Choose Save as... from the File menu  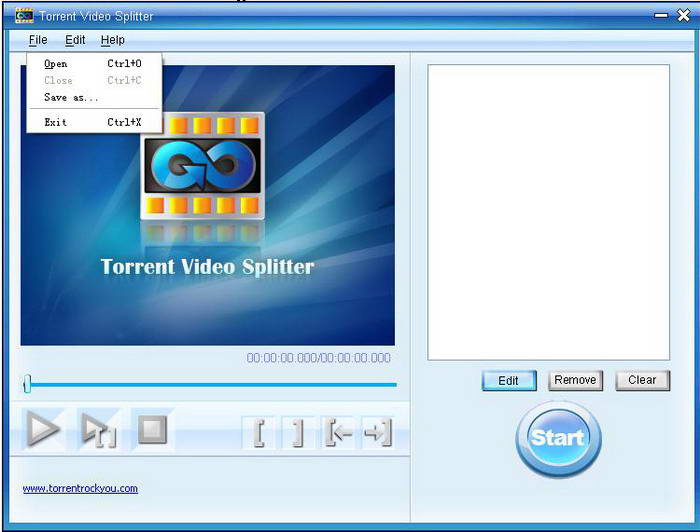(x=94, y=97)
